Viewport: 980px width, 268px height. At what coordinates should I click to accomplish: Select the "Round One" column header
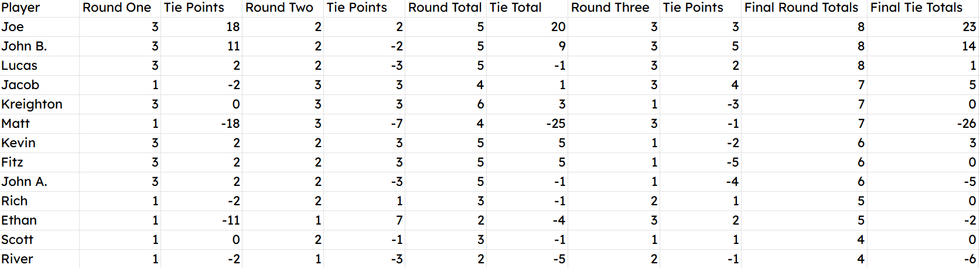(117, 8)
